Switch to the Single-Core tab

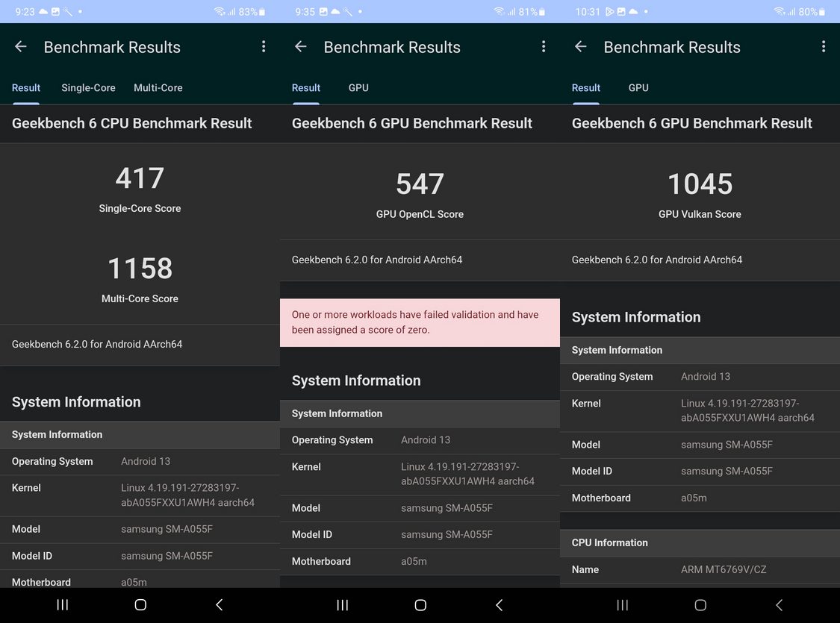click(88, 88)
